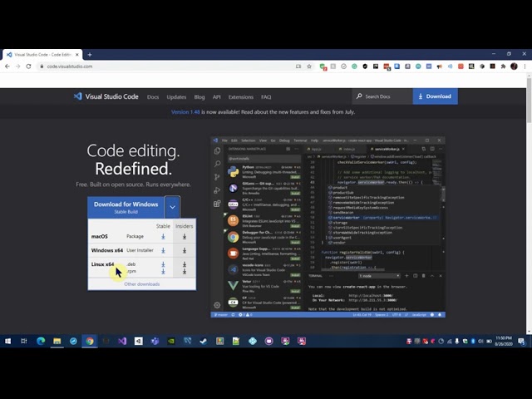This screenshot has height=399, width=532.
Task: Open the FAQ page
Action: 266,97
